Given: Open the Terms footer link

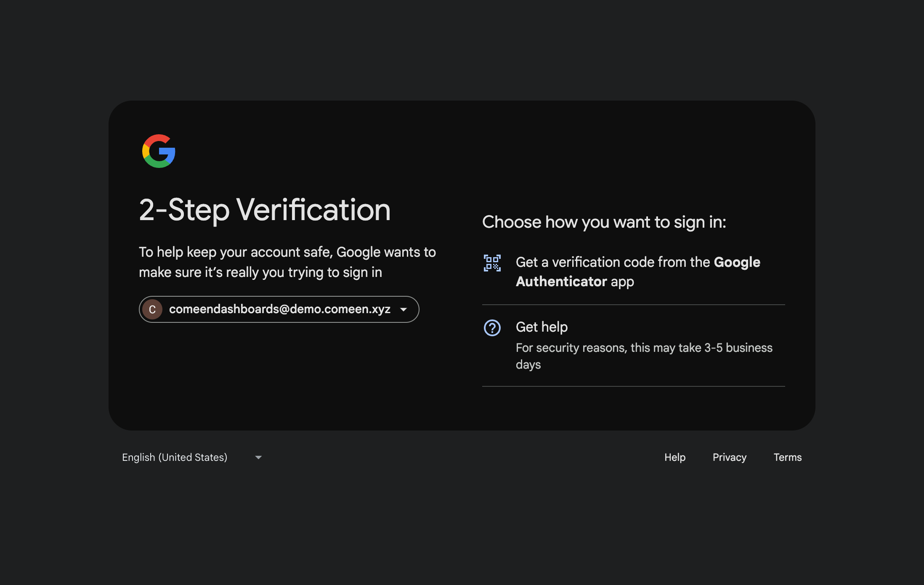Looking at the screenshot, I should (x=787, y=457).
